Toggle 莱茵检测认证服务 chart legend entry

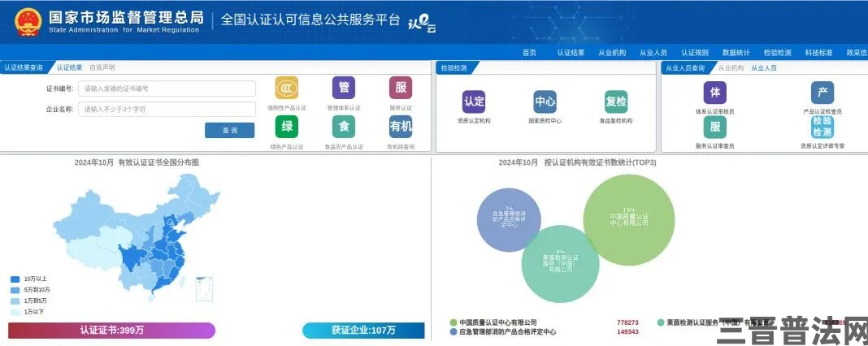(x=714, y=322)
